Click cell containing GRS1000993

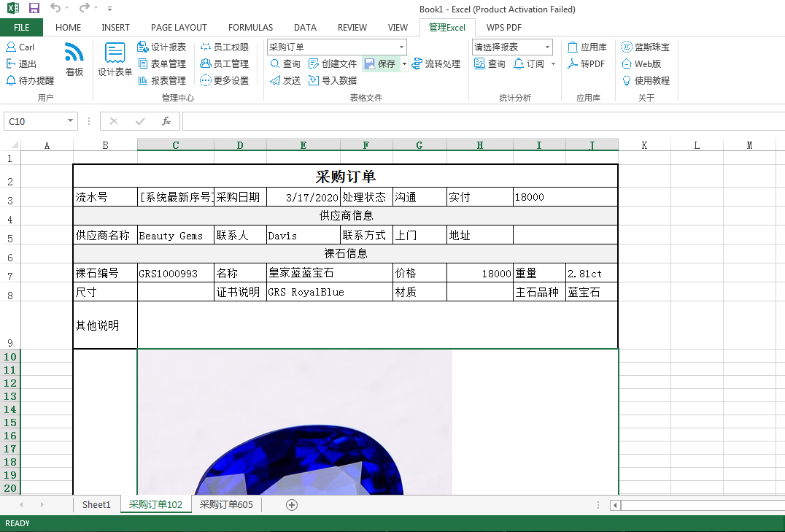pyautogui.click(x=176, y=273)
